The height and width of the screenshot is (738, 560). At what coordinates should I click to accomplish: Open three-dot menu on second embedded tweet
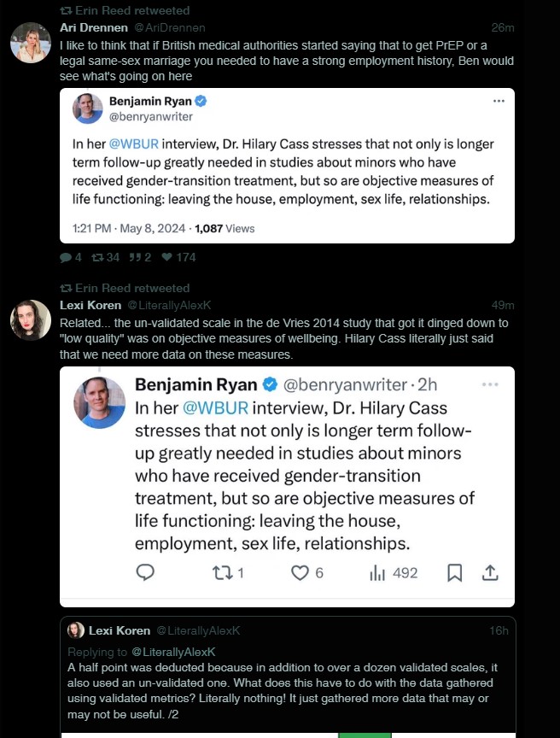[x=490, y=384]
